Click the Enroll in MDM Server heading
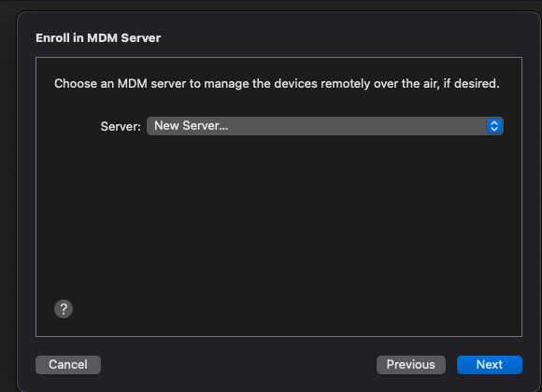This screenshot has width=542, height=392. coord(98,38)
